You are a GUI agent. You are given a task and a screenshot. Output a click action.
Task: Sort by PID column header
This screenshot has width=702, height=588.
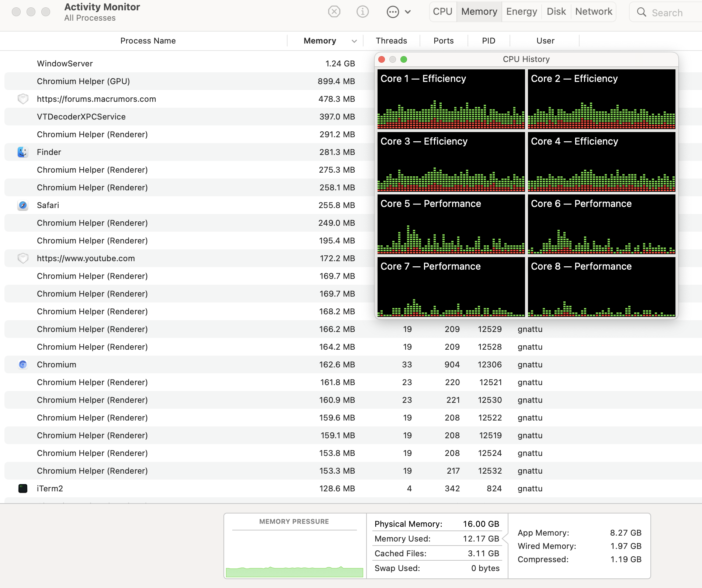pyautogui.click(x=489, y=41)
